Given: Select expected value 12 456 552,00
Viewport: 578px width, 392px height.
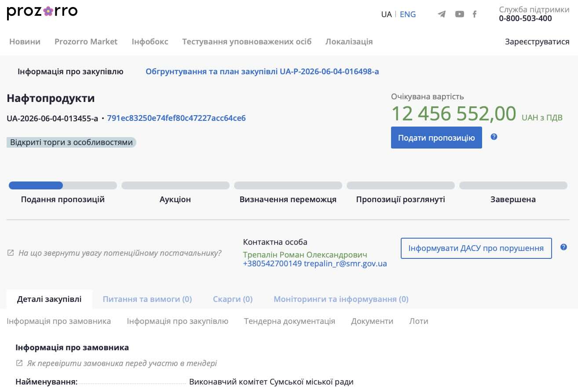Looking at the screenshot, I should click(454, 113).
